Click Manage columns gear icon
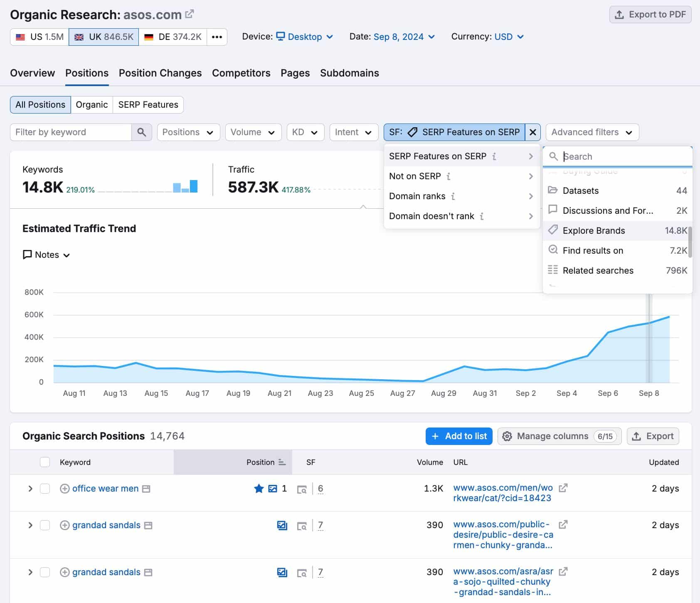Viewport: 700px width, 603px height. (x=507, y=436)
